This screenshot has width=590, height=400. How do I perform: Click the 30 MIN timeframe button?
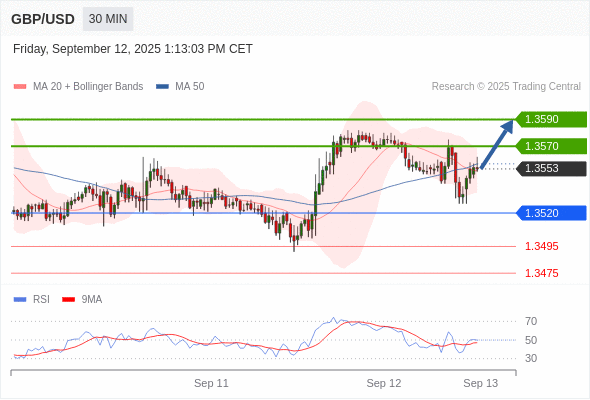point(108,19)
